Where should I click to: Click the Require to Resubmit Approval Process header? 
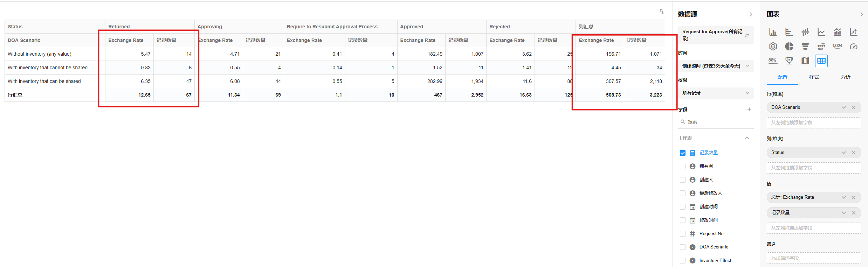(340, 27)
